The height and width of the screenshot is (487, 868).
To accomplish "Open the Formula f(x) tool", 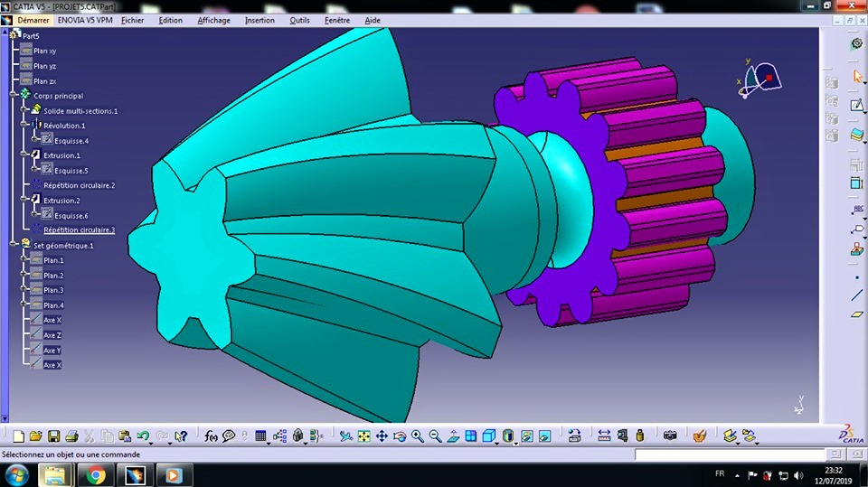I will click(211, 436).
